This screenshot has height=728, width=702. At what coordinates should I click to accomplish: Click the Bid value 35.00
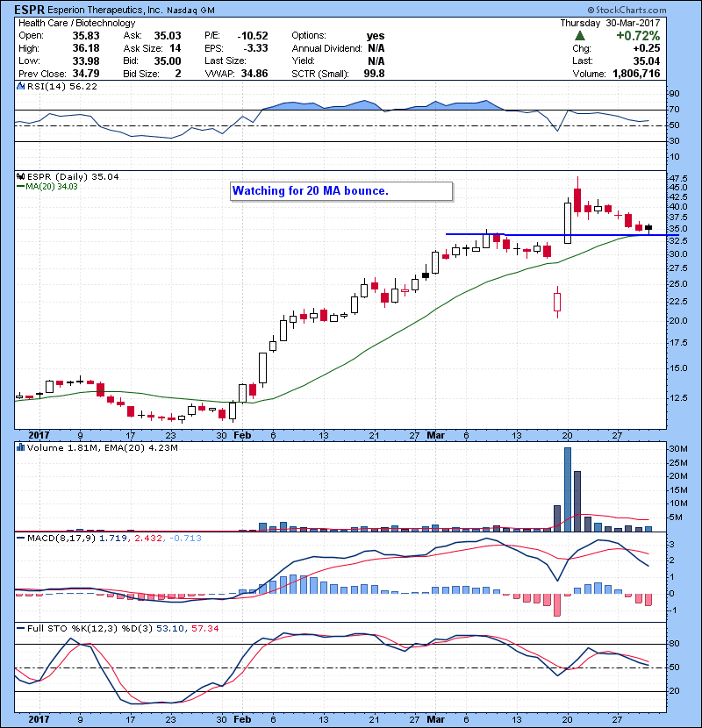pos(168,61)
